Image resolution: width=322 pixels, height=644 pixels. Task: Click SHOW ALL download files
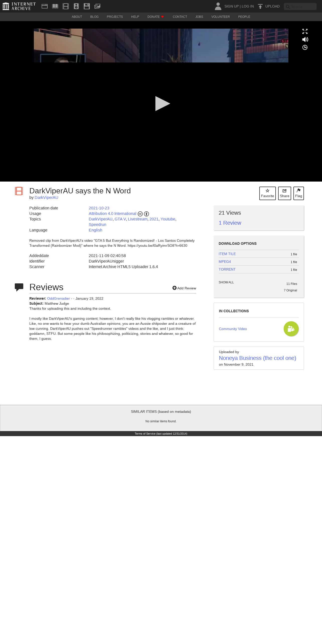point(226,282)
